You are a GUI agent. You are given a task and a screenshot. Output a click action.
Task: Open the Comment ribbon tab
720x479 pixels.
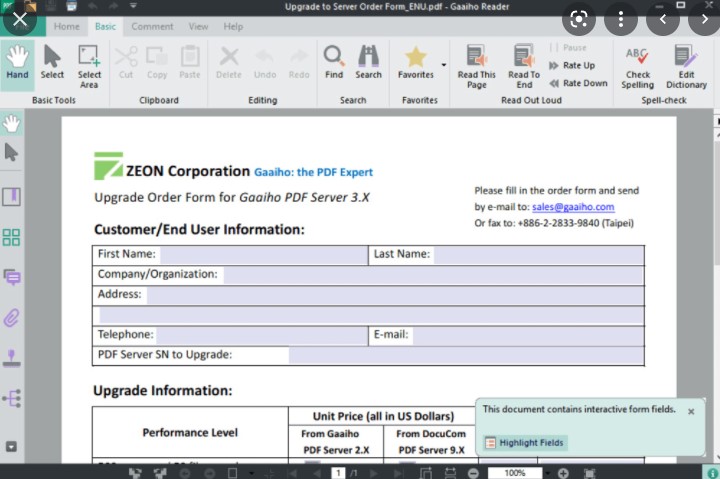click(x=152, y=27)
